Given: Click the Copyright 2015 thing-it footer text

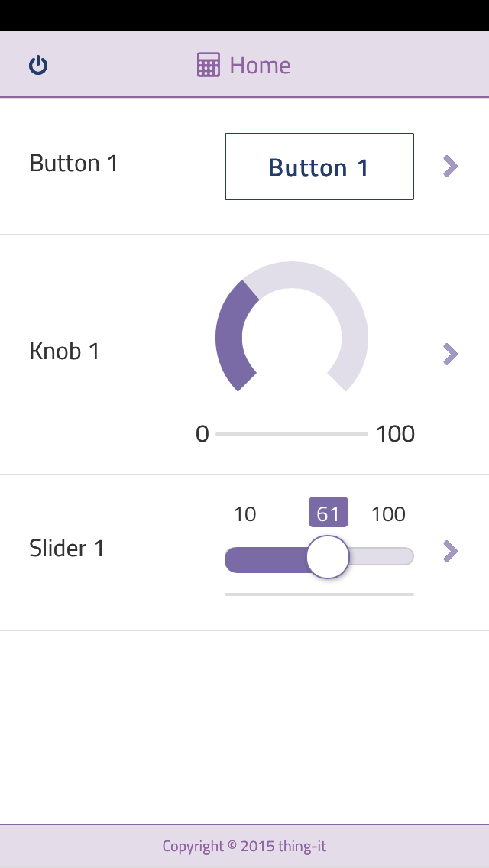Looking at the screenshot, I should 244,846.
